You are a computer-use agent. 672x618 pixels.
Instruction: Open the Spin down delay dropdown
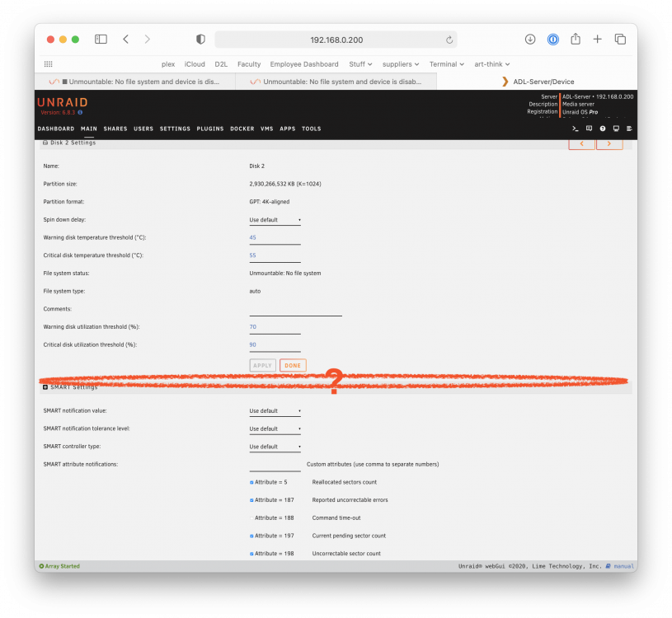coord(275,220)
